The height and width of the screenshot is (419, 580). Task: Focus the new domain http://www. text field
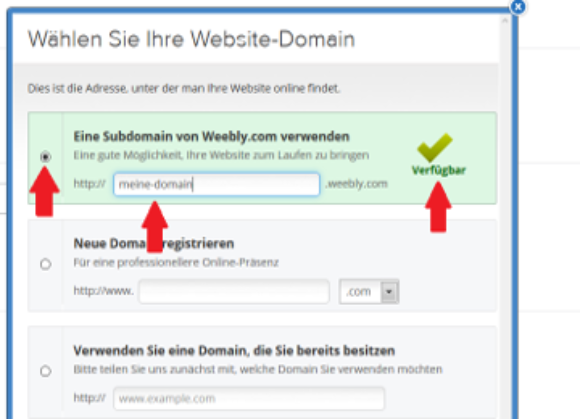(x=234, y=291)
